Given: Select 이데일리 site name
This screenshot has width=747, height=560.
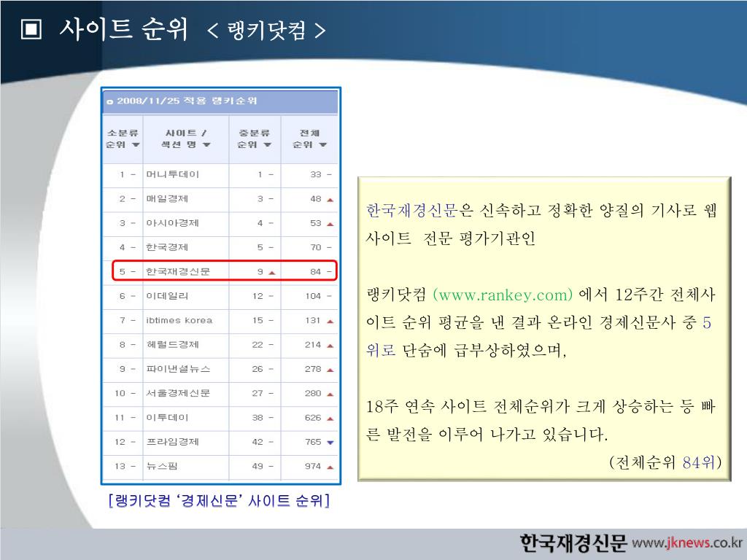Looking at the screenshot, I should (x=167, y=296).
